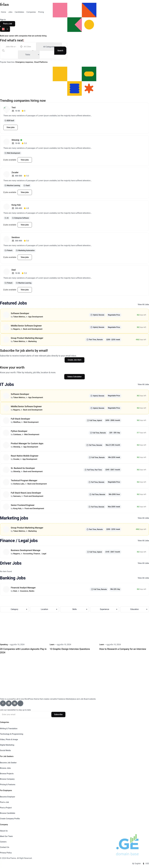The width and height of the screenshot is (149, 868).
Task: Open the Education filter dropdown
Action: [x=134, y=609]
